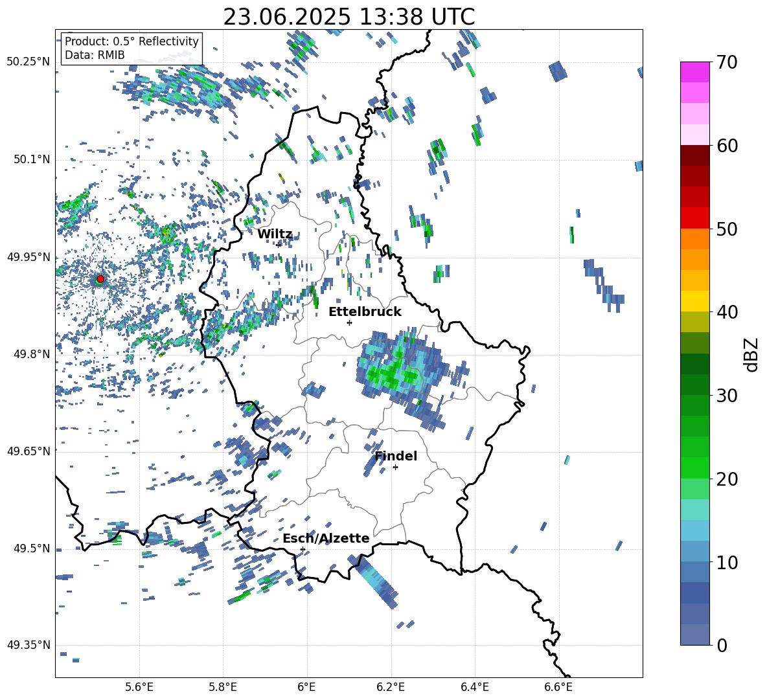Click the plot title '23.06.2025 13:38 UTC'
Screen dimensions: 767x700
[x=349, y=17]
